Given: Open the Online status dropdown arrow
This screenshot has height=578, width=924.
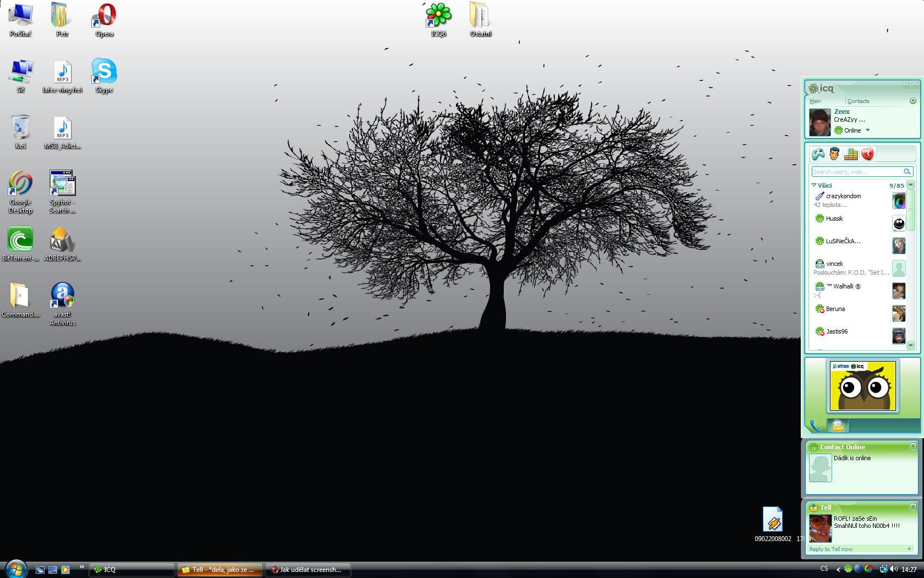Looking at the screenshot, I should tap(868, 130).
